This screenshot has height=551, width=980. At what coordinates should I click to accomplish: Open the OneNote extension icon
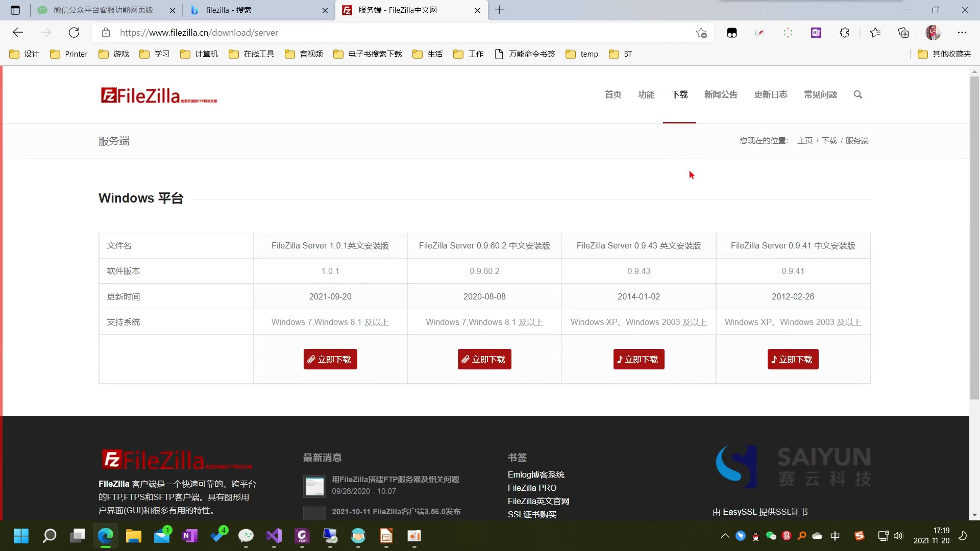pos(816,33)
